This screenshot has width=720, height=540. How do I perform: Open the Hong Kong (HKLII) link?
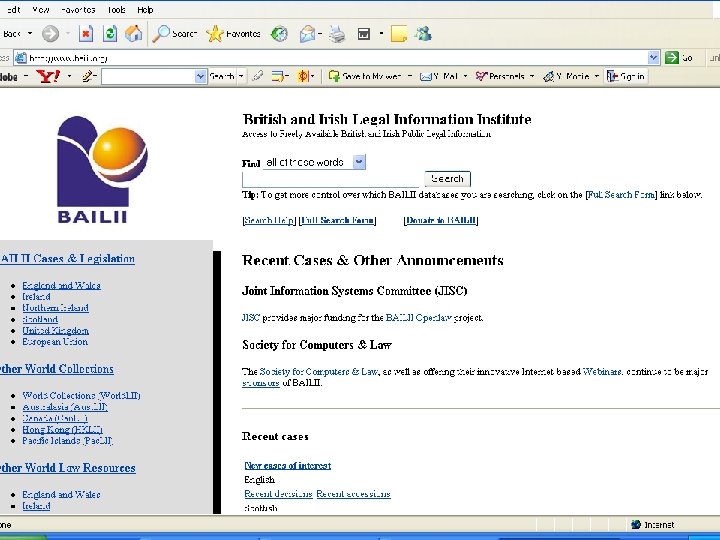(x=62, y=430)
